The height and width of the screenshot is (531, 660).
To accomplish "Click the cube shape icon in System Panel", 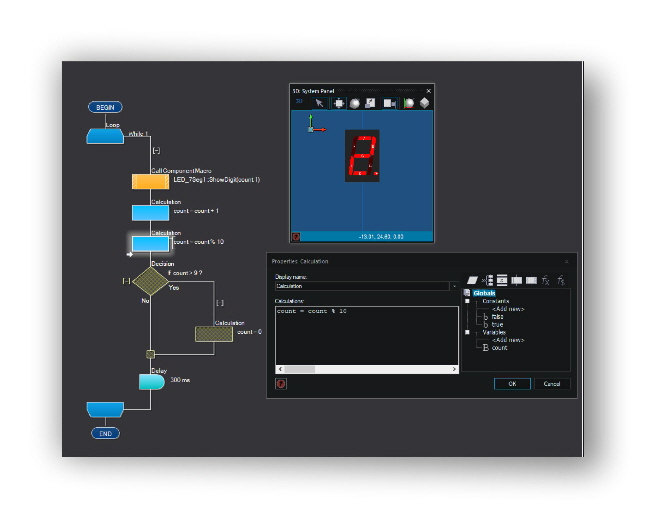I will tap(424, 103).
